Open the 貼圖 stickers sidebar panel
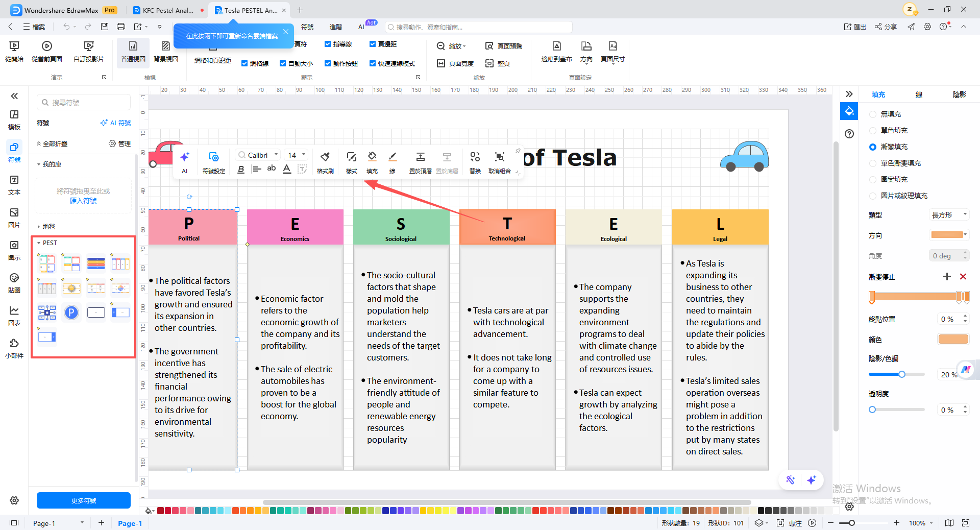Viewport: 980px width, 530px height. pos(14,283)
